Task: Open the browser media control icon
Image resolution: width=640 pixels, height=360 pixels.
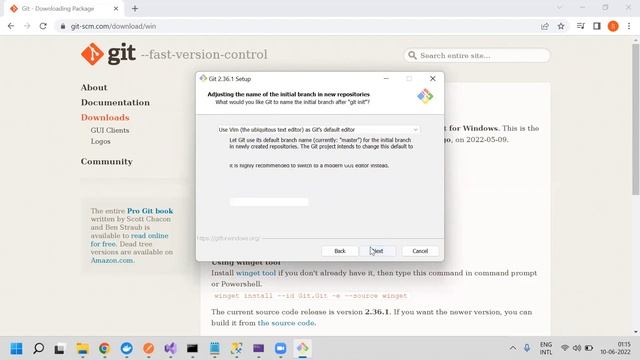Action: click(580, 26)
